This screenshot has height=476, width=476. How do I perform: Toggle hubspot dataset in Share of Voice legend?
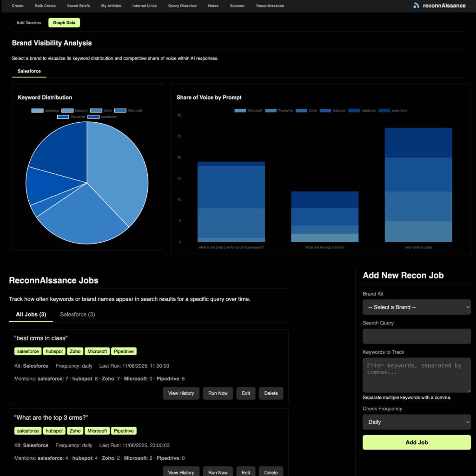pos(332,111)
